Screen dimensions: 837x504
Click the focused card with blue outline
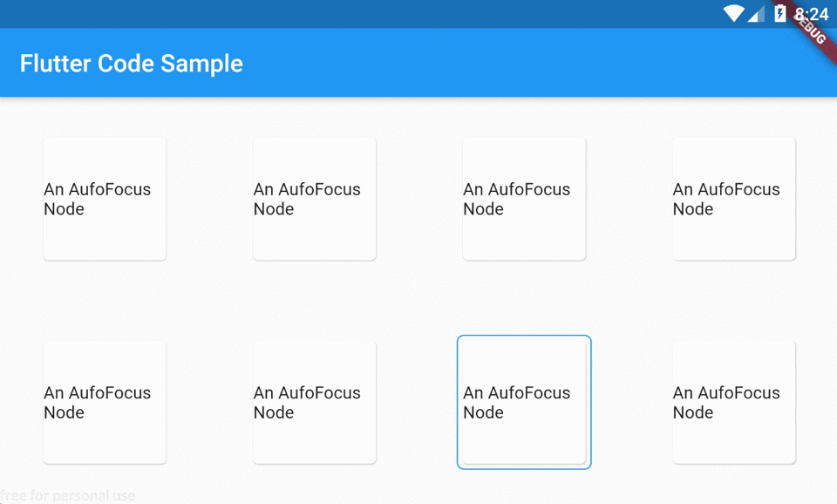click(524, 402)
